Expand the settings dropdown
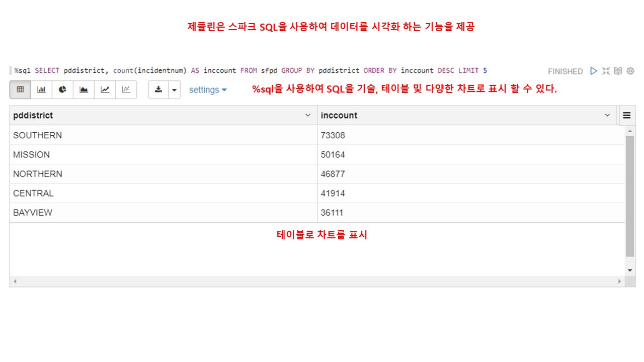This screenshot has height=362, width=644. 208,89
